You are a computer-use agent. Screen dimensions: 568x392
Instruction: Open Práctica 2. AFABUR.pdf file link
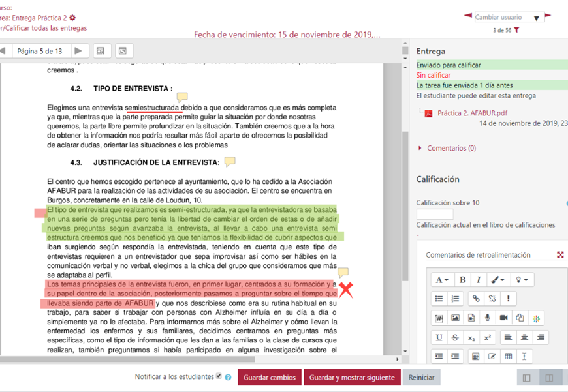point(473,113)
